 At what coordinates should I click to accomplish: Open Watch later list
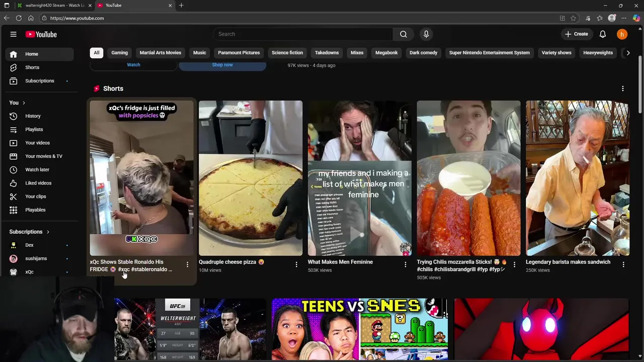click(39, 169)
